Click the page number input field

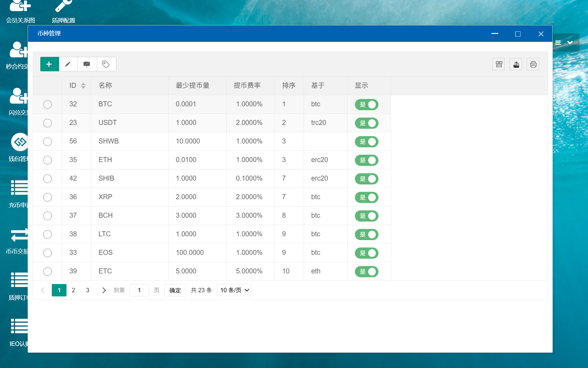(139, 290)
